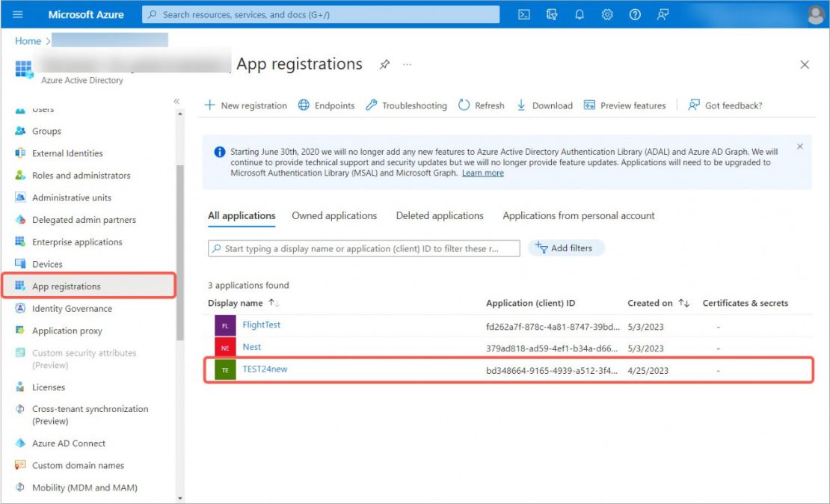Sort by Created on column
Screen dimensions: 830x504
[659, 303]
